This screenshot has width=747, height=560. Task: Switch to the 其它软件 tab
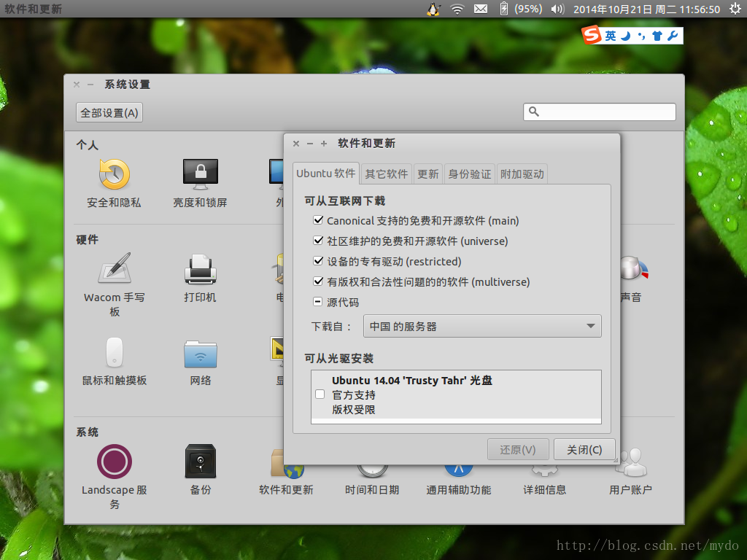point(387,174)
